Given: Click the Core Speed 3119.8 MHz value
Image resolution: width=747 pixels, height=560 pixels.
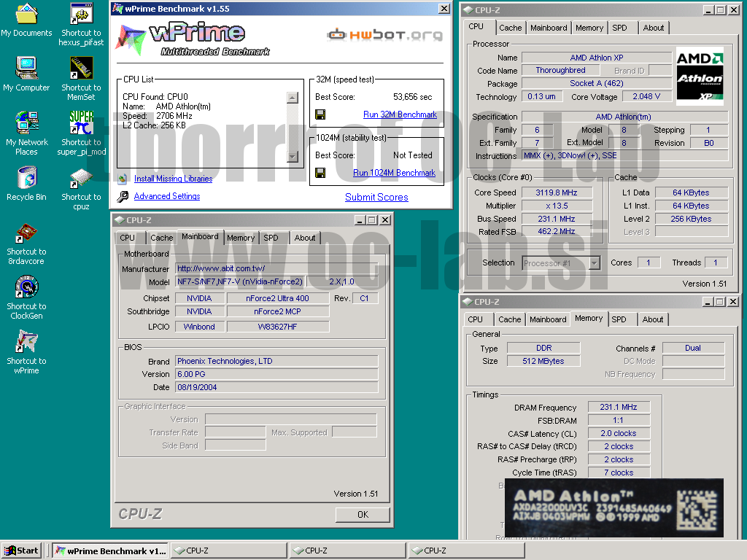Looking at the screenshot, I should [x=557, y=192].
